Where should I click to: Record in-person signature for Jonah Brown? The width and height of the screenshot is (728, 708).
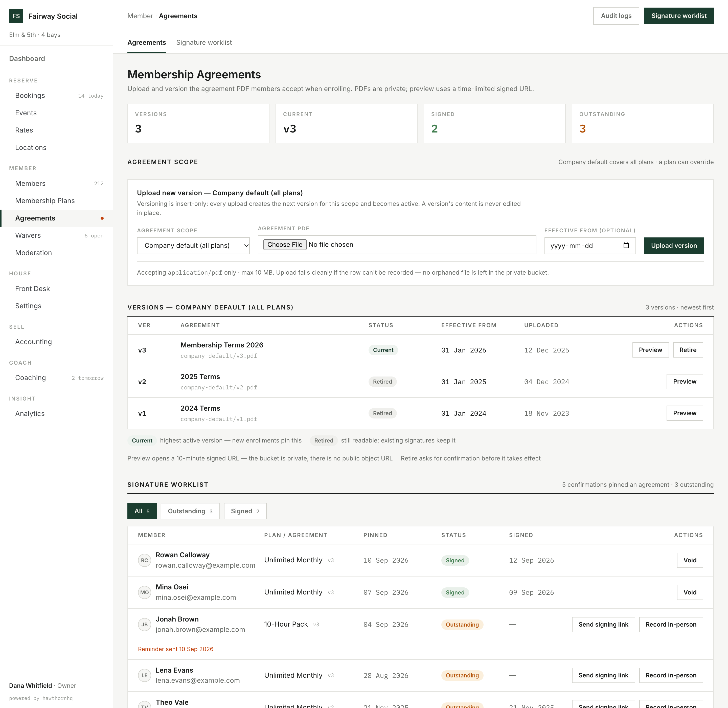tap(671, 624)
